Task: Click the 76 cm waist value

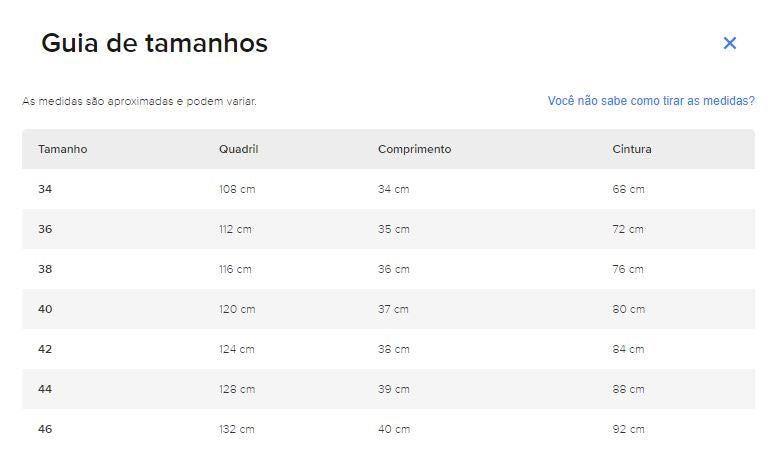Action: click(628, 269)
